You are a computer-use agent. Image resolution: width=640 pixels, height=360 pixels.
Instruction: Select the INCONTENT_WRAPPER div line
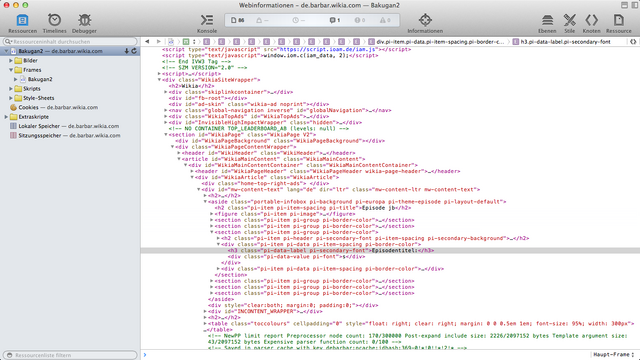pyautogui.click(x=265, y=311)
